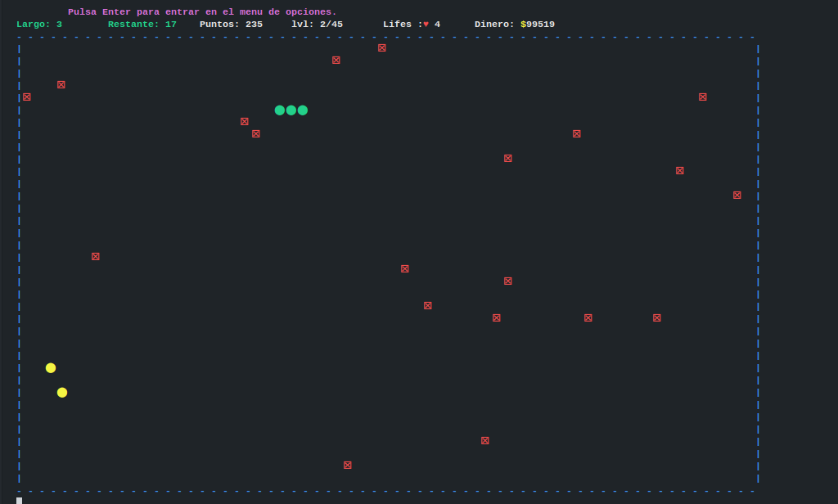Click the 'Restante: 17' counter
Image resolution: width=838 pixels, height=504 pixels.
pyautogui.click(x=142, y=24)
